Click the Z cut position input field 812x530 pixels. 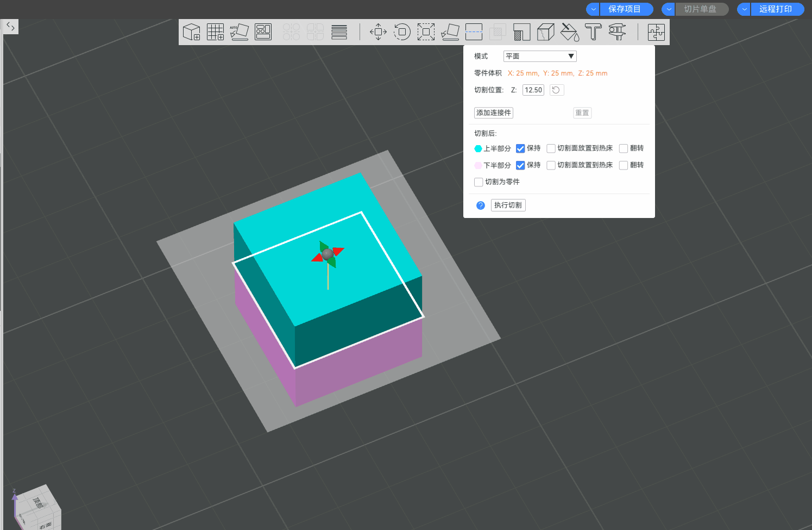point(533,90)
